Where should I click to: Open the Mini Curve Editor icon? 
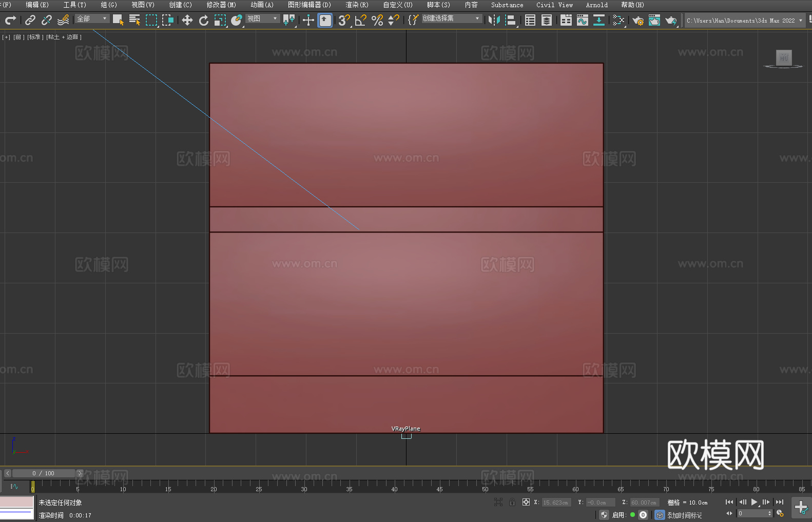14,486
